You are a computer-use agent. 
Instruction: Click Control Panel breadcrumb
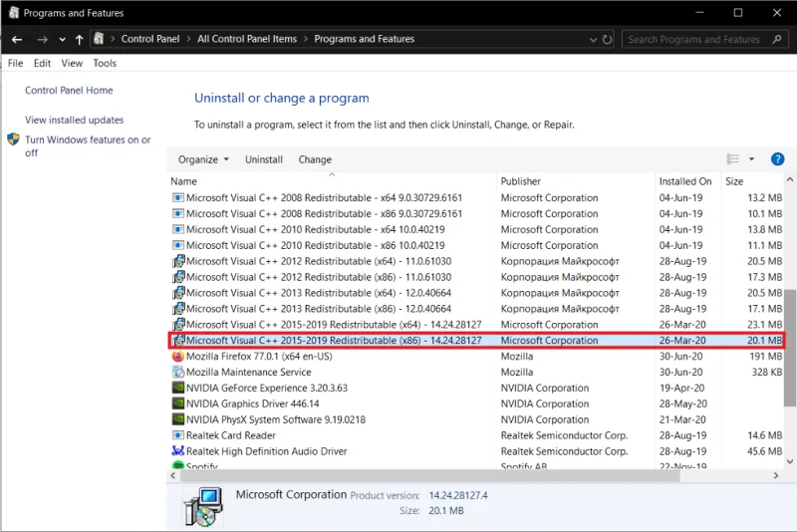150,39
